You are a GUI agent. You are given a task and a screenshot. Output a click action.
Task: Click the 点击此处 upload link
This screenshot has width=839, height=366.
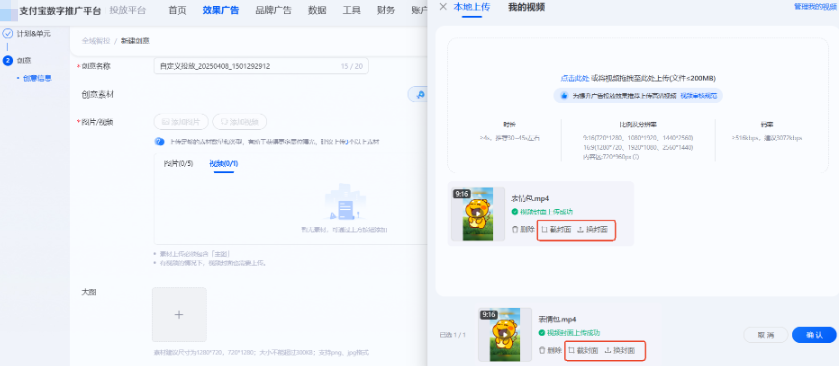pyautogui.click(x=575, y=78)
